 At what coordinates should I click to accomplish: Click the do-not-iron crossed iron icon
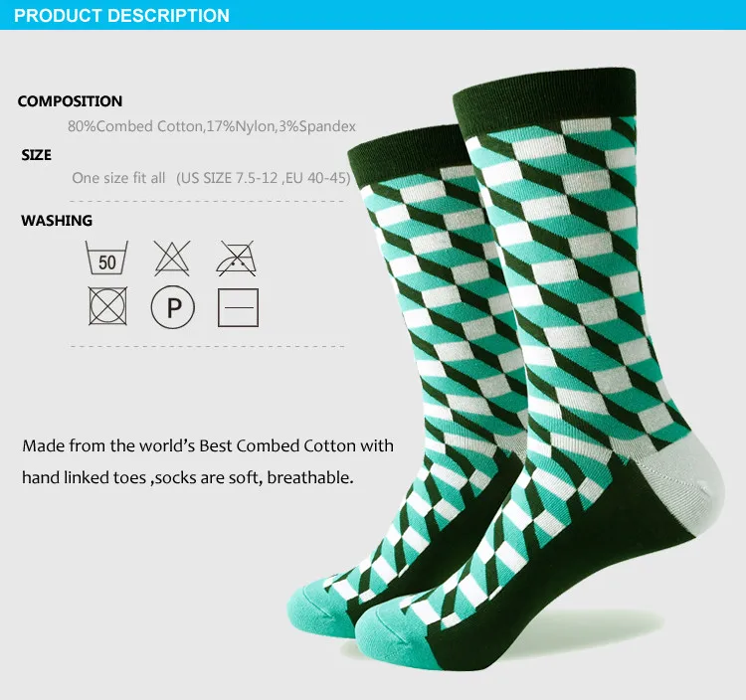237,259
